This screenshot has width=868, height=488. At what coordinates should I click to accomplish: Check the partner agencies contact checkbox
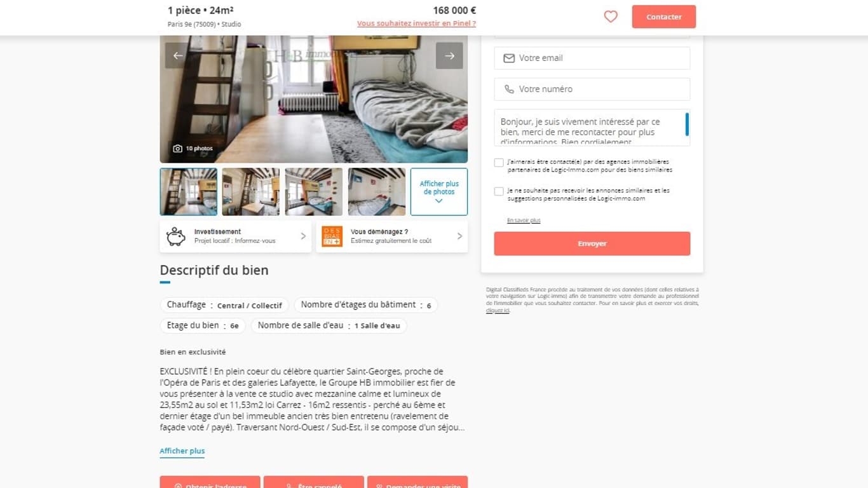(x=499, y=163)
